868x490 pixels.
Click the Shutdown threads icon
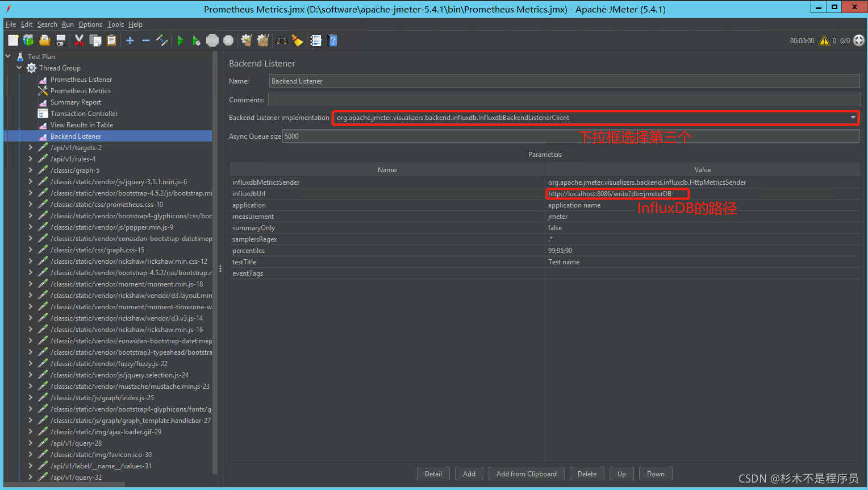pos(228,40)
